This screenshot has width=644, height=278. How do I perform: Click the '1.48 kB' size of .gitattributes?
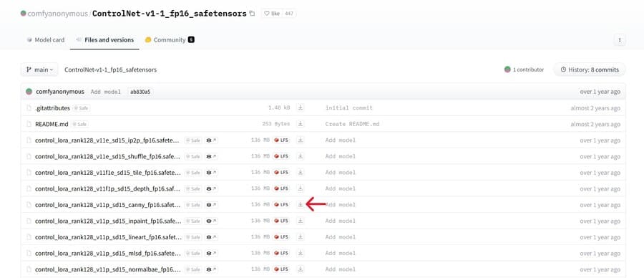coord(279,107)
